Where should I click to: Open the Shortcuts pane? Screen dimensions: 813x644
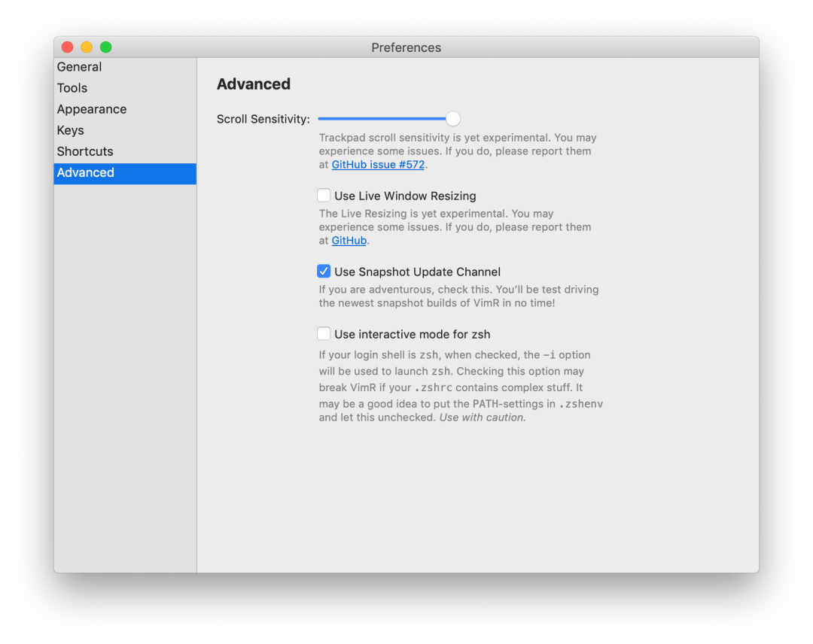(125, 152)
